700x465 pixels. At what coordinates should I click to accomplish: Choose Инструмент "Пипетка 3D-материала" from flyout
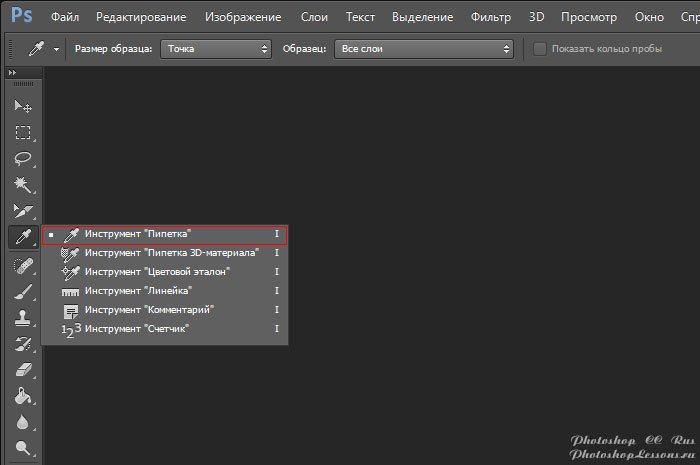pyautogui.click(x=171, y=253)
